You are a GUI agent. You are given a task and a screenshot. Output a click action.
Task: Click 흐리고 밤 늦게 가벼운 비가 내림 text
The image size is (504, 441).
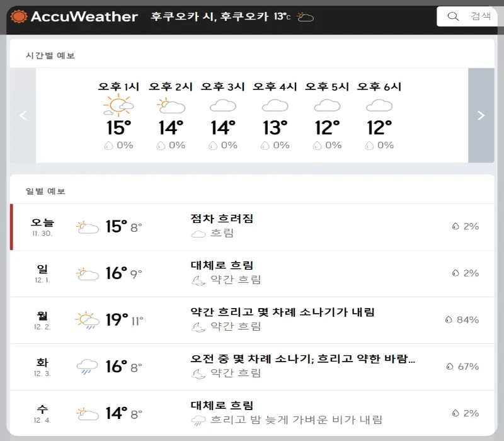click(x=296, y=420)
